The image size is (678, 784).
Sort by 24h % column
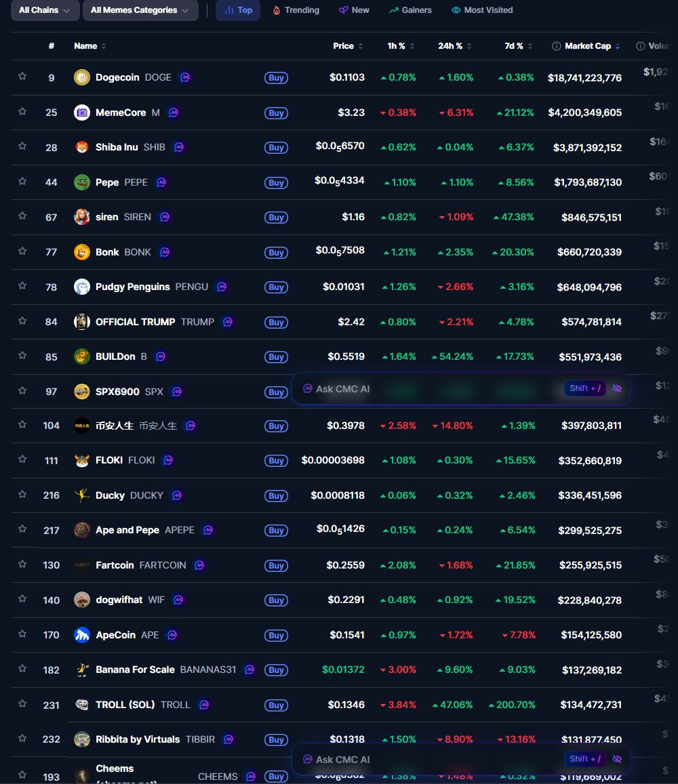pos(455,46)
